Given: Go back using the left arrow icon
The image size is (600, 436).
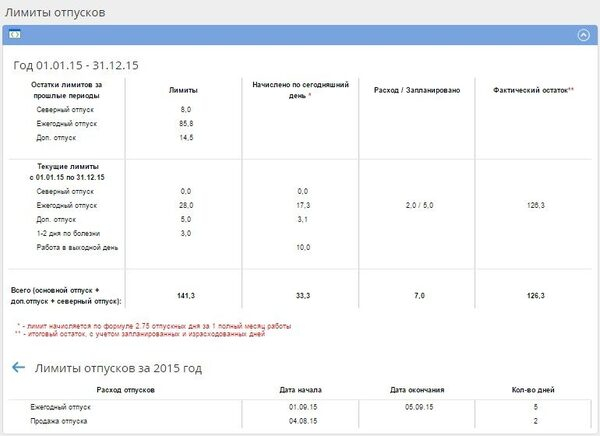Looking at the screenshot, I should (x=18, y=367).
